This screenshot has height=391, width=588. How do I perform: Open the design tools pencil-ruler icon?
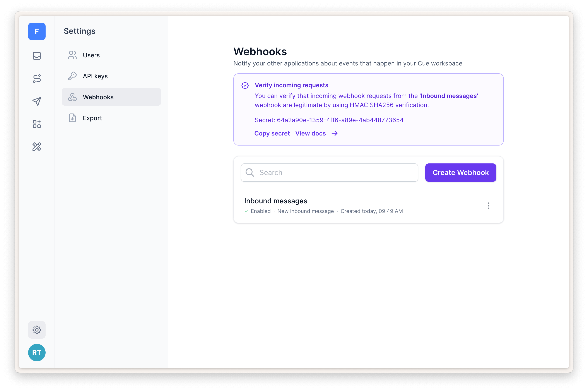pos(37,147)
